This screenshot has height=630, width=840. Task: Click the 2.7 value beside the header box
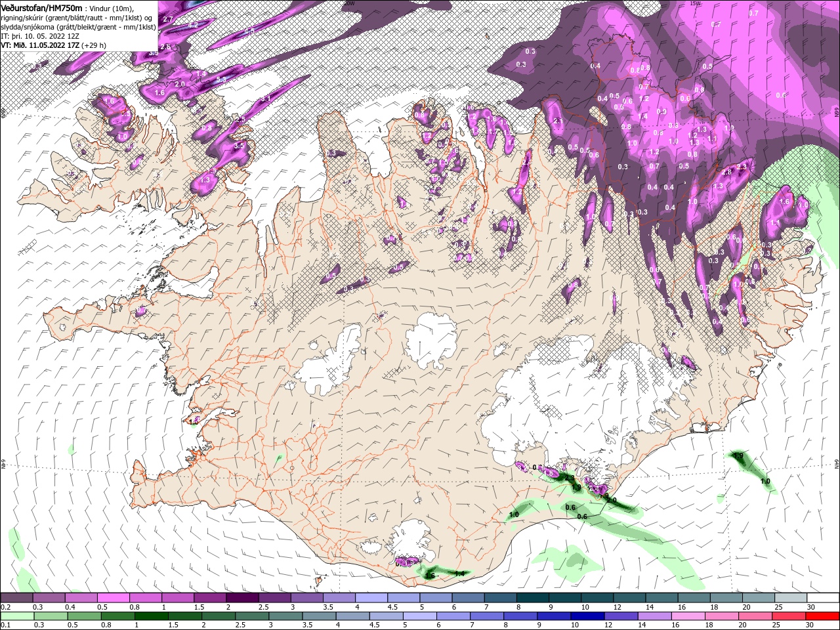click(x=168, y=19)
